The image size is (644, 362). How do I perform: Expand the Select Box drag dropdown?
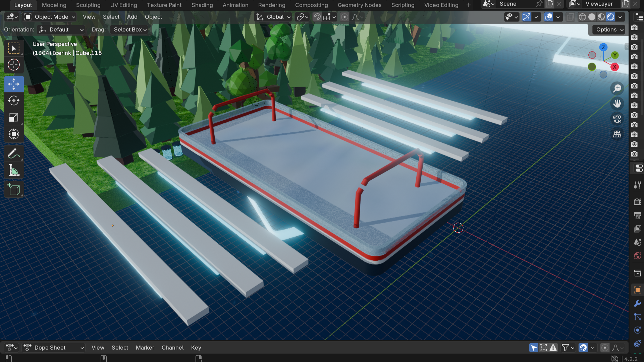(130, 29)
